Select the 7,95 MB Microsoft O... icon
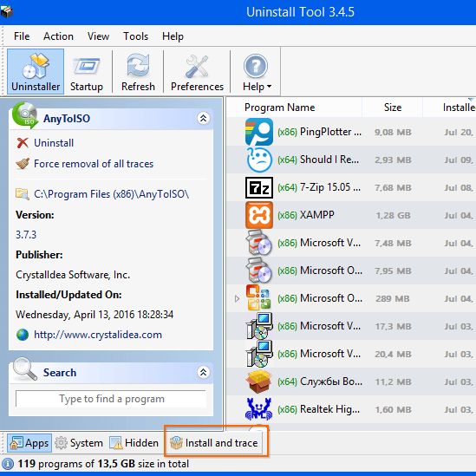 [259, 271]
